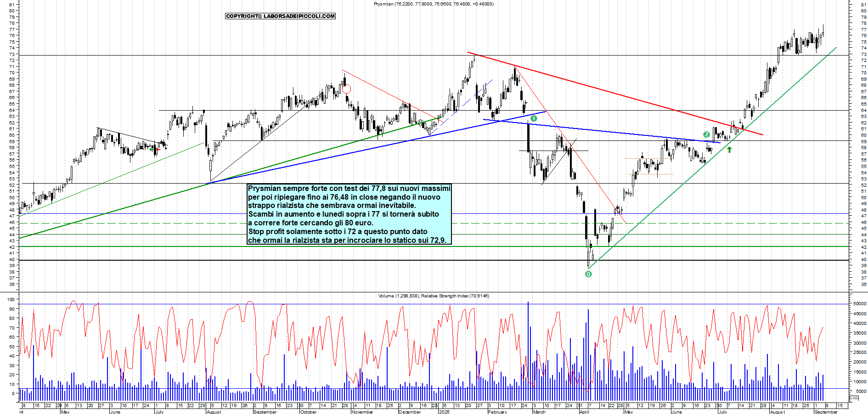
Task: Click the RSI scale label 90
Action: [11, 309]
